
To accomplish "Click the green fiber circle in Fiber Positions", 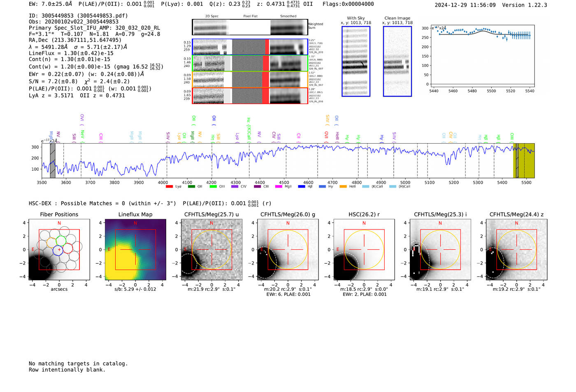I will [61, 241].
